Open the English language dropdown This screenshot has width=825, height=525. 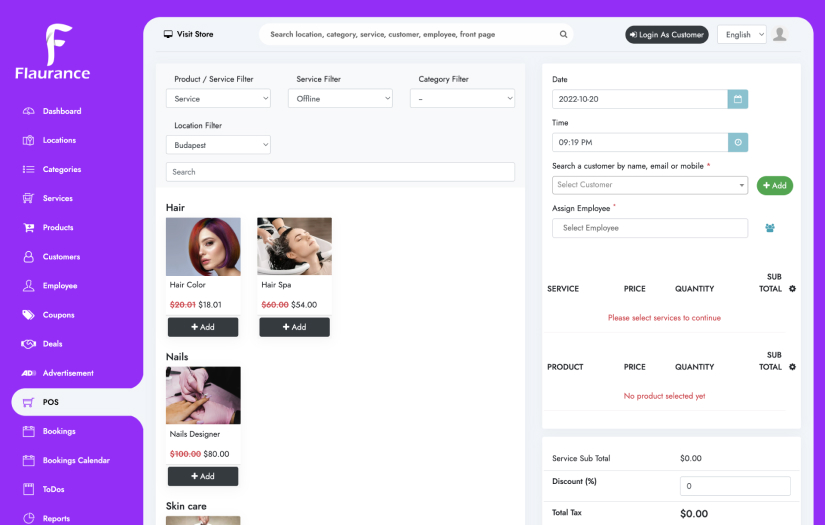(x=741, y=34)
